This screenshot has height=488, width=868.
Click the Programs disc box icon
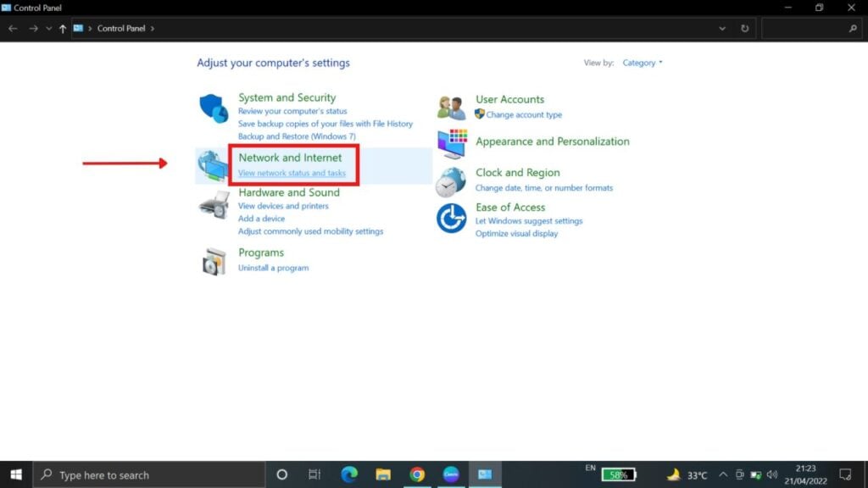[x=214, y=261]
